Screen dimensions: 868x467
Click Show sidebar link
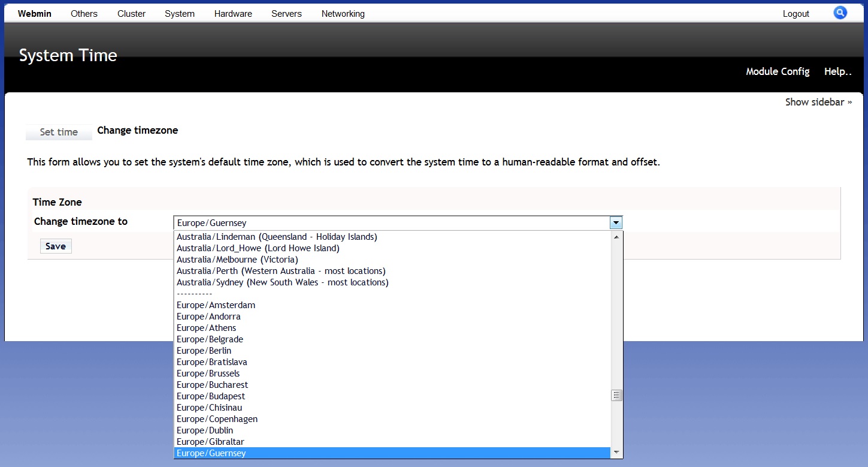(818, 102)
